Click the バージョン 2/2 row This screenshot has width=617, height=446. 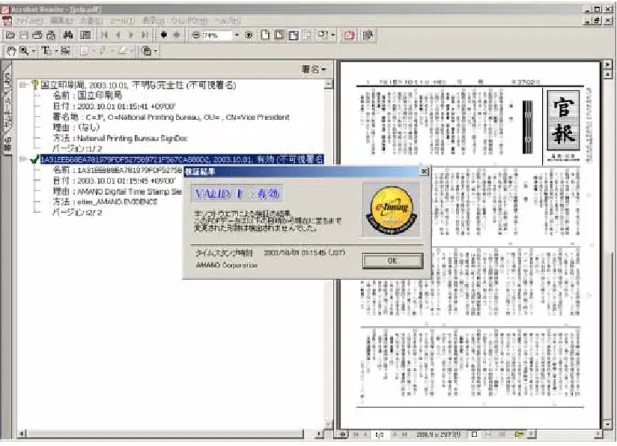[x=77, y=213]
